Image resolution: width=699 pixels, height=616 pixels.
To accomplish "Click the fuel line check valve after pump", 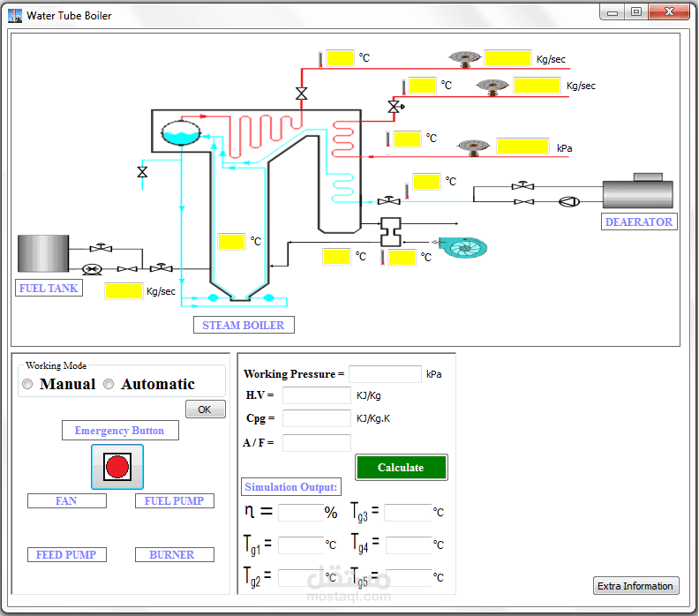I will 127,269.
